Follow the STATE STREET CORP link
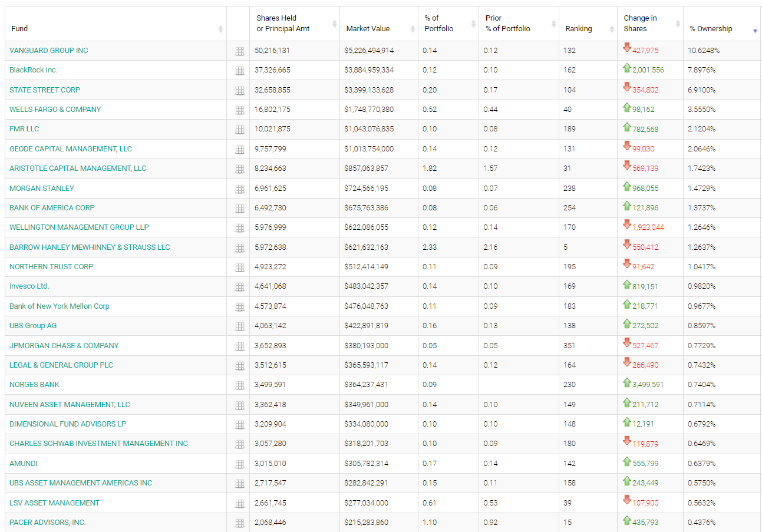This screenshot has height=532, width=762. click(x=45, y=90)
